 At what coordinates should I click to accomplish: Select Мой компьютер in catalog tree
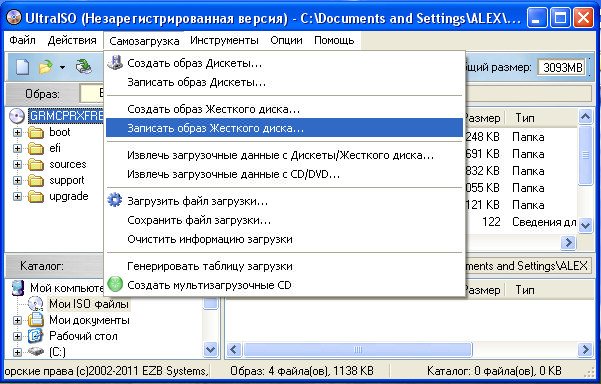click(x=66, y=288)
